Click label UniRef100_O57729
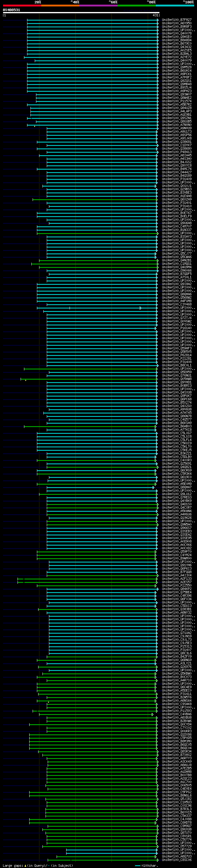The image size is (197, 868). click(x=177, y=846)
